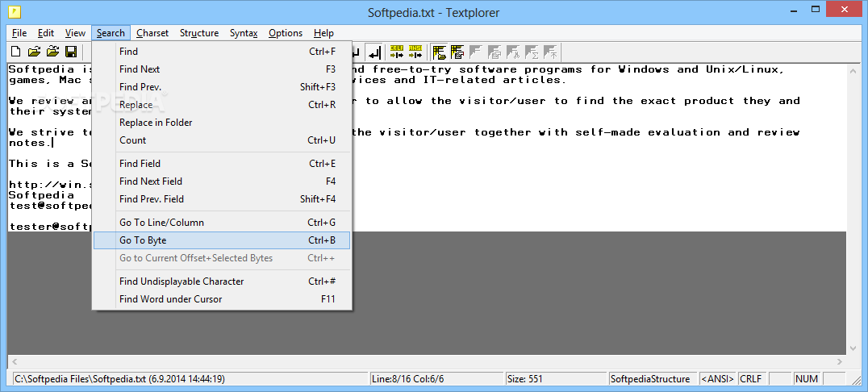The image size is (868, 392).
Task: Click the open-folder icon beside the Save icon
Action: coord(52,52)
